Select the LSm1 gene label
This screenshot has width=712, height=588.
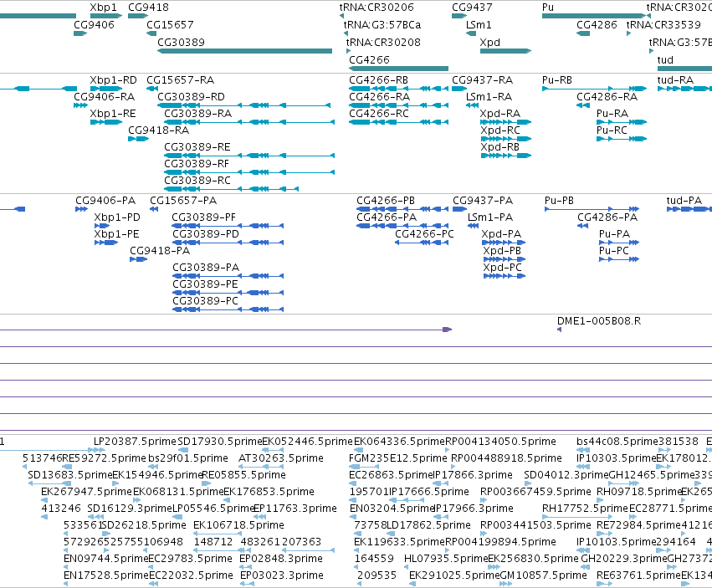479,24
